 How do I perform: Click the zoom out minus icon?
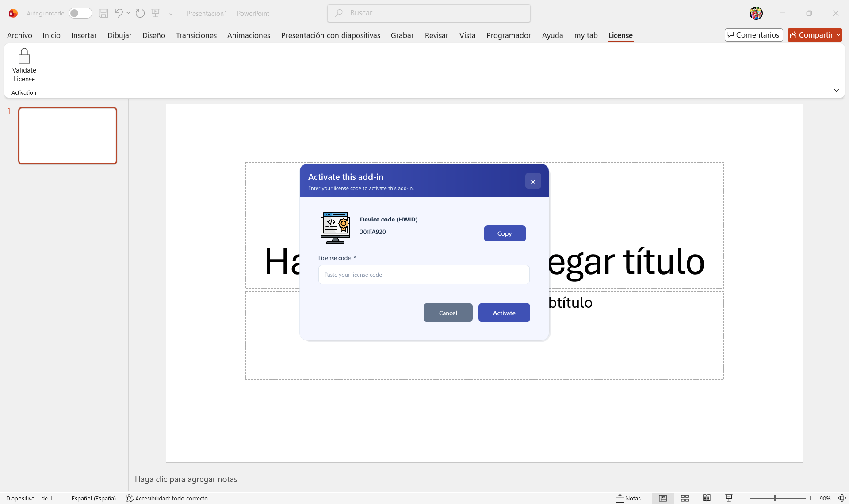746,498
